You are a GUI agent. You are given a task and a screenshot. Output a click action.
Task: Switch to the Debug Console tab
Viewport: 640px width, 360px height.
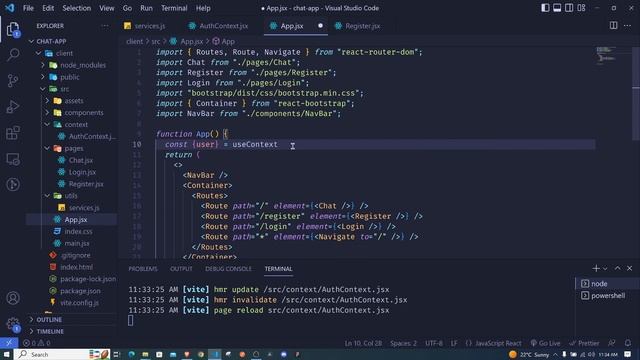(228, 269)
